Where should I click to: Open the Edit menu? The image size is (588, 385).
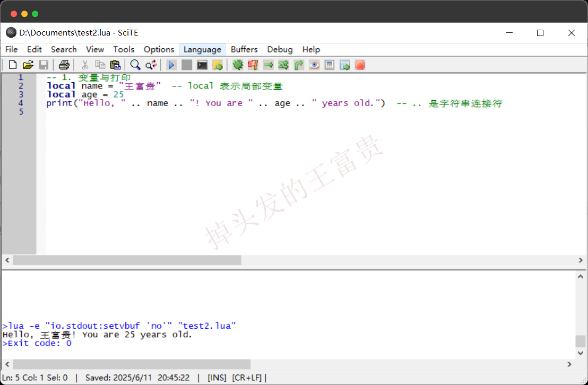click(34, 49)
